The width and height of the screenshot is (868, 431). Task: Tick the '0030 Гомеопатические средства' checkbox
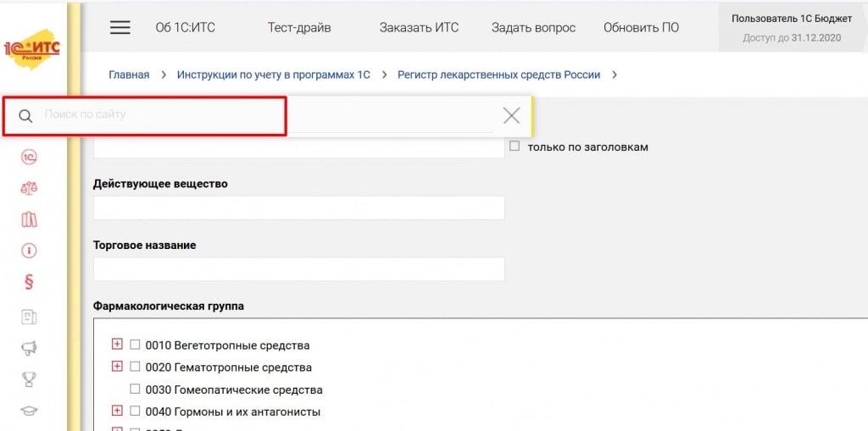coord(135,390)
